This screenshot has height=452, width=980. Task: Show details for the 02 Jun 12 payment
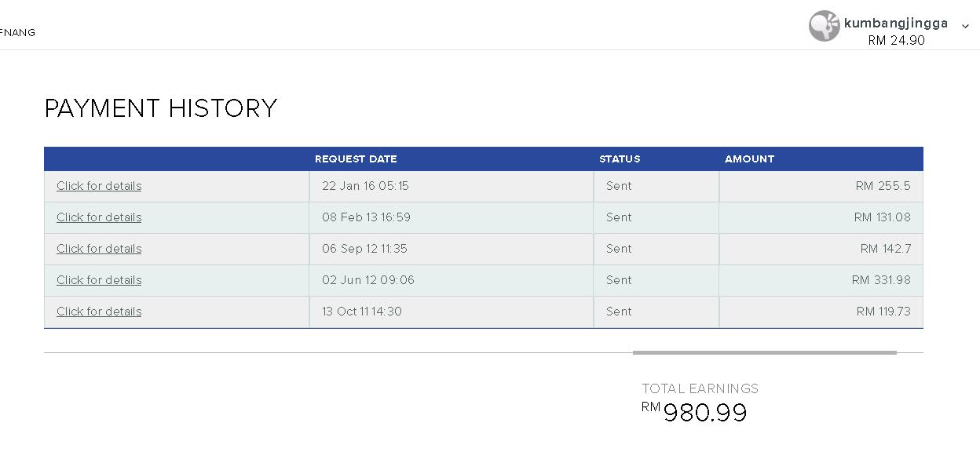point(99,280)
